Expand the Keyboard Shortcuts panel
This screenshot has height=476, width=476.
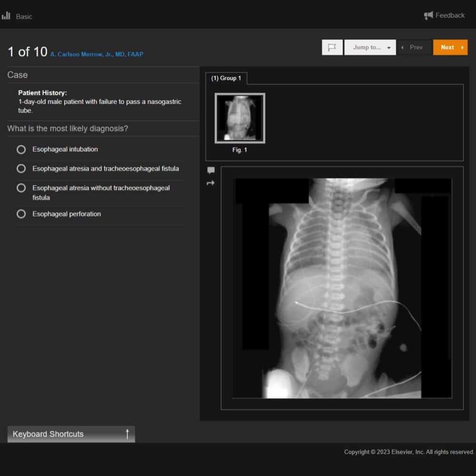click(x=71, y=434)
